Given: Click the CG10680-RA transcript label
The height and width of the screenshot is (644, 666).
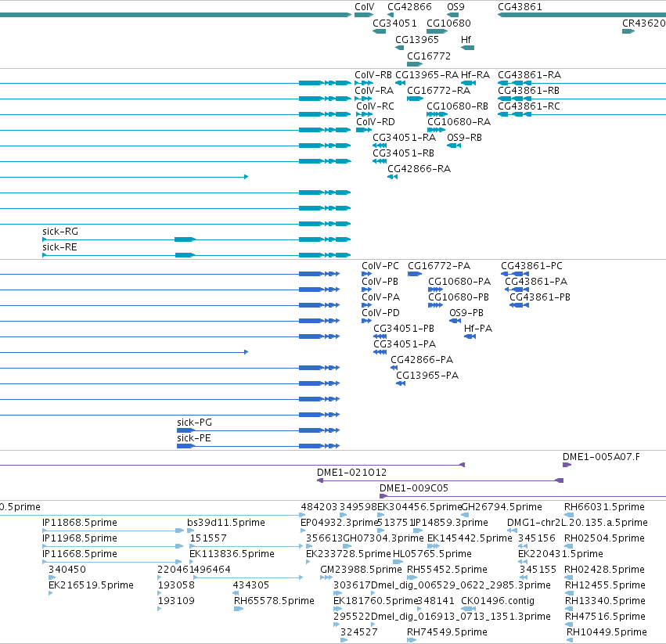Looking at the screenshot, I should tap(459, 122).
